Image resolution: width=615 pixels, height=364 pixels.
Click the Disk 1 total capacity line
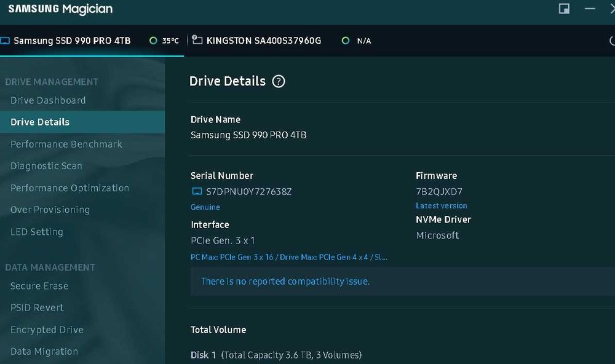tap(276, 355)
